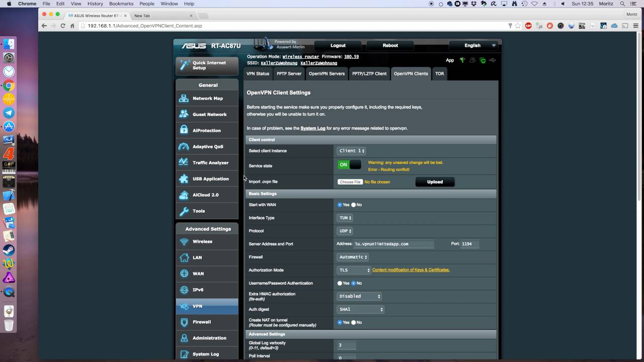Switch to the OpenVPN Servers tab
The image size is (644, 362).
327,73
